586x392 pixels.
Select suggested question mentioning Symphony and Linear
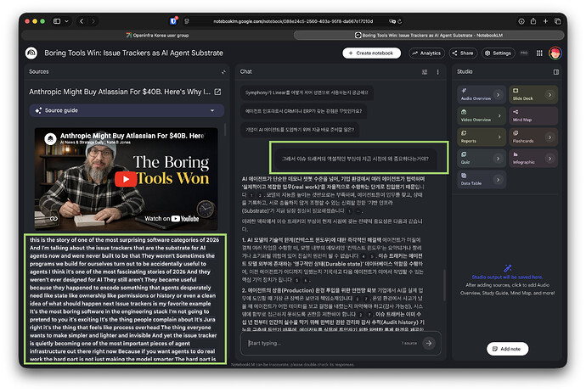coord(307,92)
